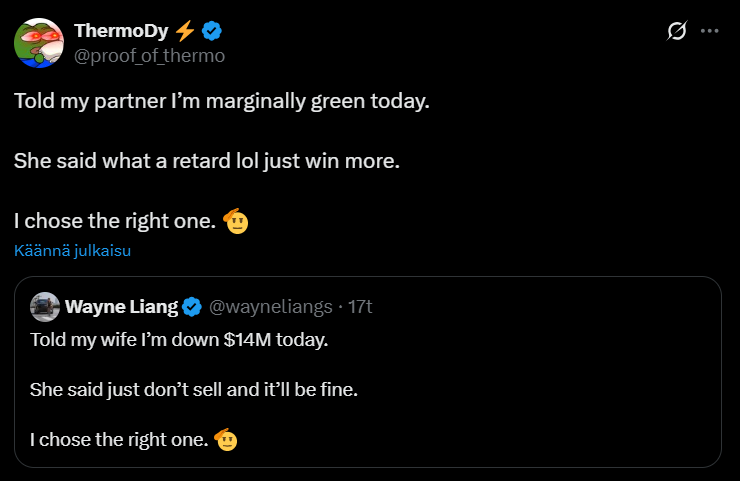Open ThermoDy's profile avatar picture
Screen dimensions: 740x481
pos(39,42)
